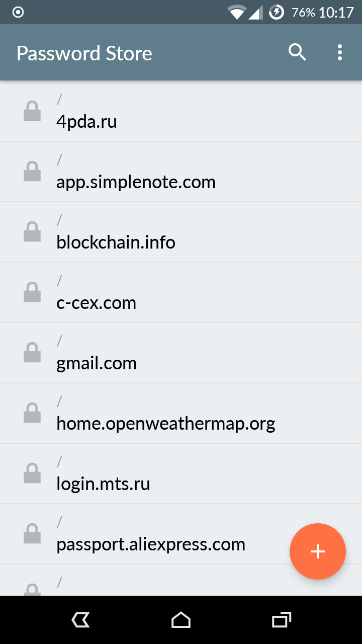Viewport: 362px width, 644px height.
Task: Open the blockchain.info password entry
Action: pyautogui.click(x=116, y=242)
